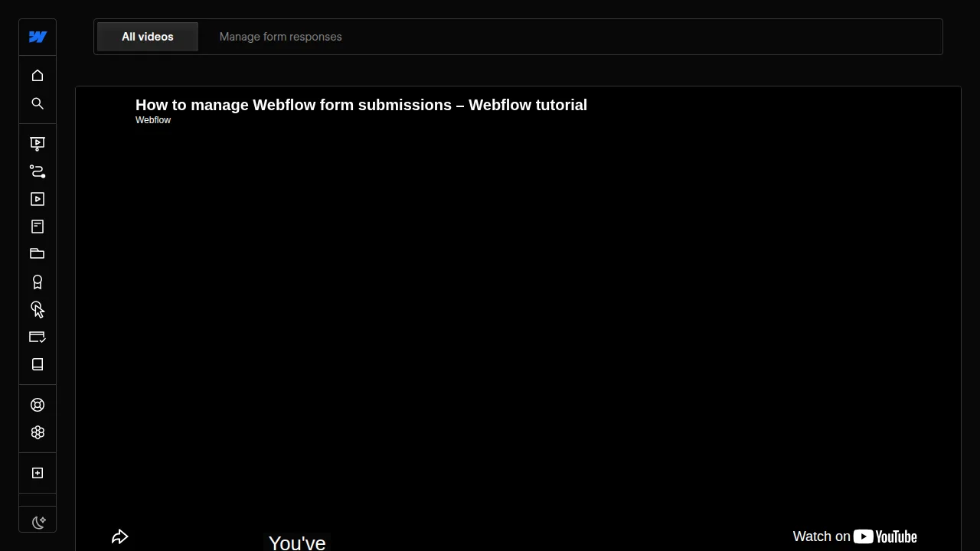Click the Webflow logo in sidebar
This screenshot has height=551, width=980.
pos(38,37)
